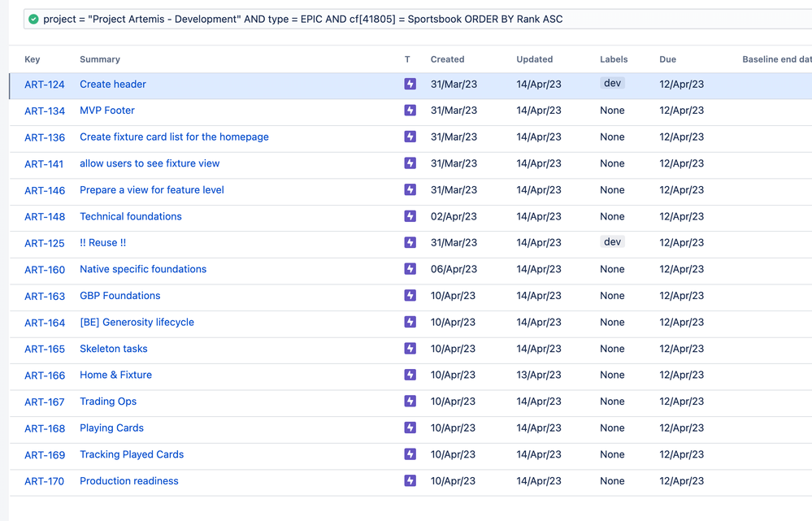
Task: Sort by the Key column header
Action: coord(33,59)
